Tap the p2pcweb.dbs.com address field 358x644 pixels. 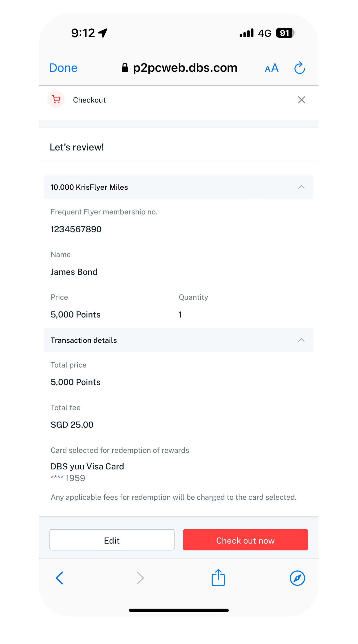click(x=179, y=68)
